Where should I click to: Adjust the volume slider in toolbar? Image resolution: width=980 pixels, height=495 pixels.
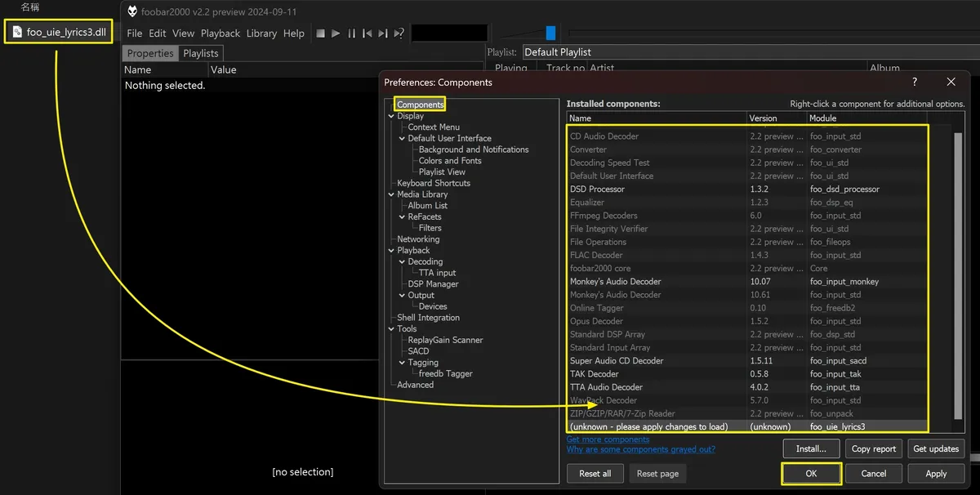(550, 33)
